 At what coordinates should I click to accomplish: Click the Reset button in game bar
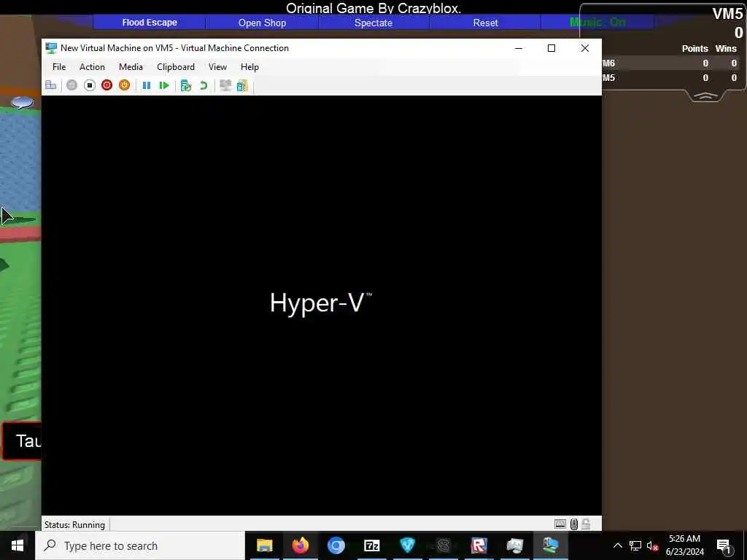485,23
